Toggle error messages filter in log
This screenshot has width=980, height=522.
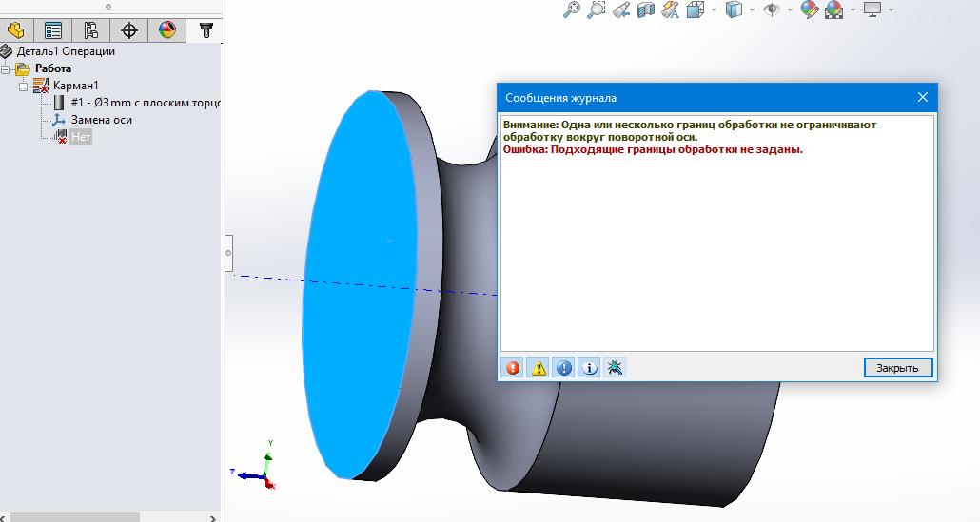[513, 368]
